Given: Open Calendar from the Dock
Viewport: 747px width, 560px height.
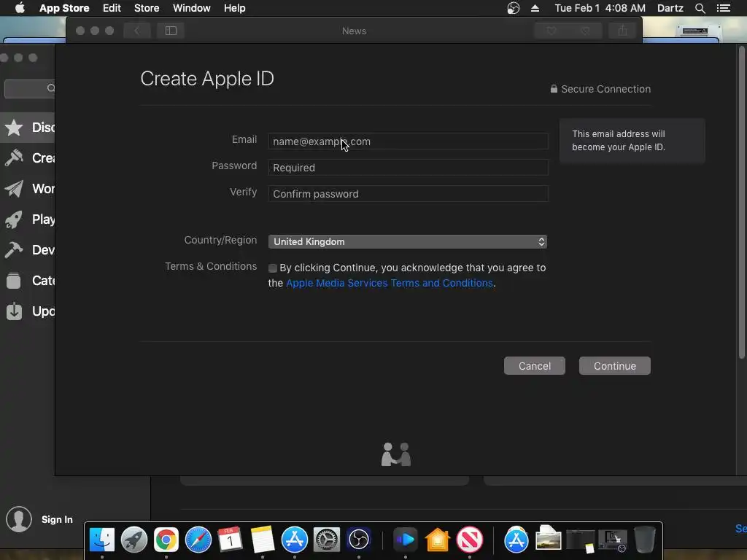Looking at the screenshot, I should point(230,540).
